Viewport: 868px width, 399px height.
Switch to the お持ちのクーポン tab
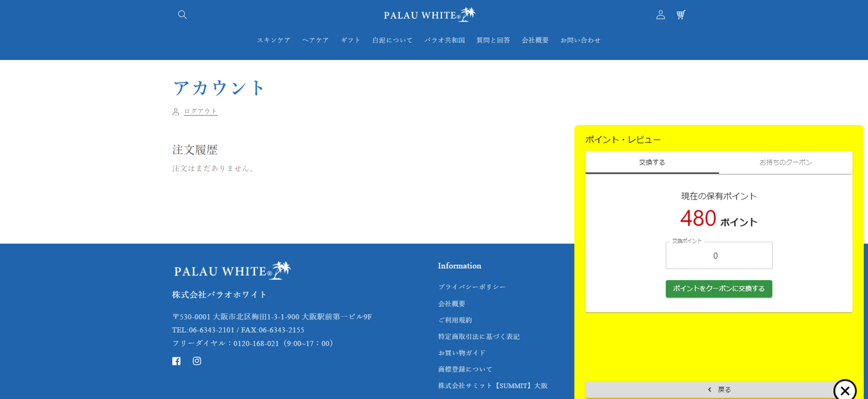pos(785,162)
